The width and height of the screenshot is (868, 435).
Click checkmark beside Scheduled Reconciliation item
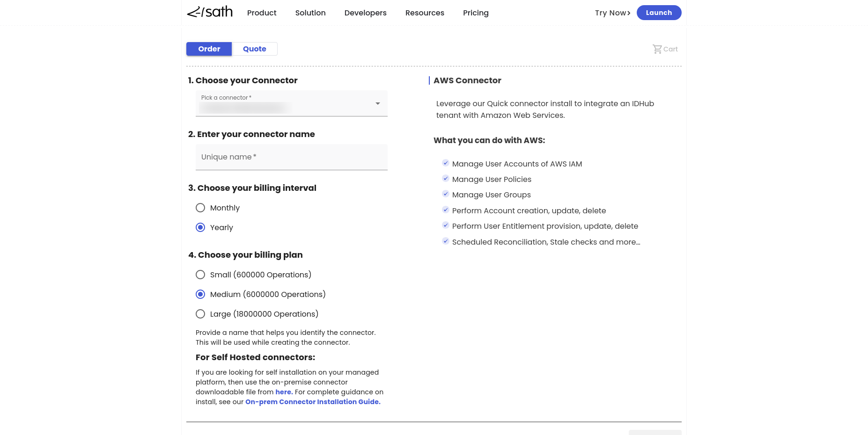pos(446,241)
